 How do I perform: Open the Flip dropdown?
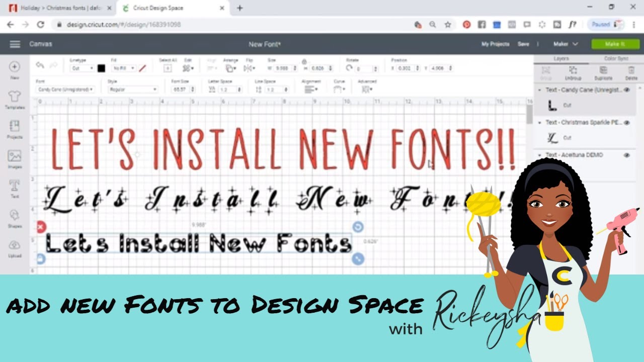pyautogui.click(x=250, y=68)
